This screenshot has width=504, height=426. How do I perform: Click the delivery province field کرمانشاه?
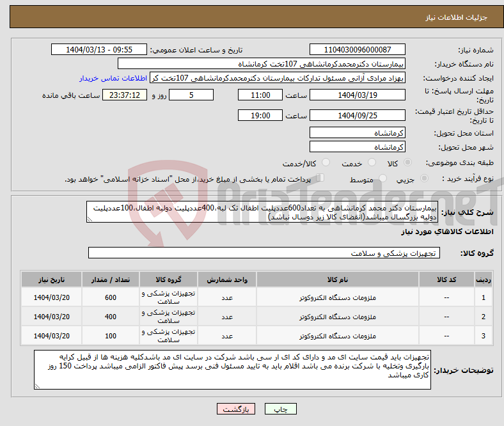point(357,132)
